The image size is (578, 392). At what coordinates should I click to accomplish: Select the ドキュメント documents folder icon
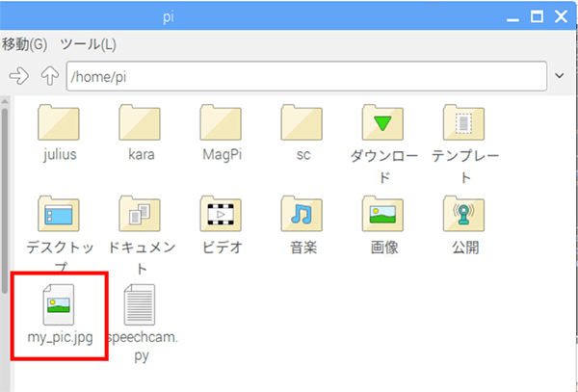140,214
